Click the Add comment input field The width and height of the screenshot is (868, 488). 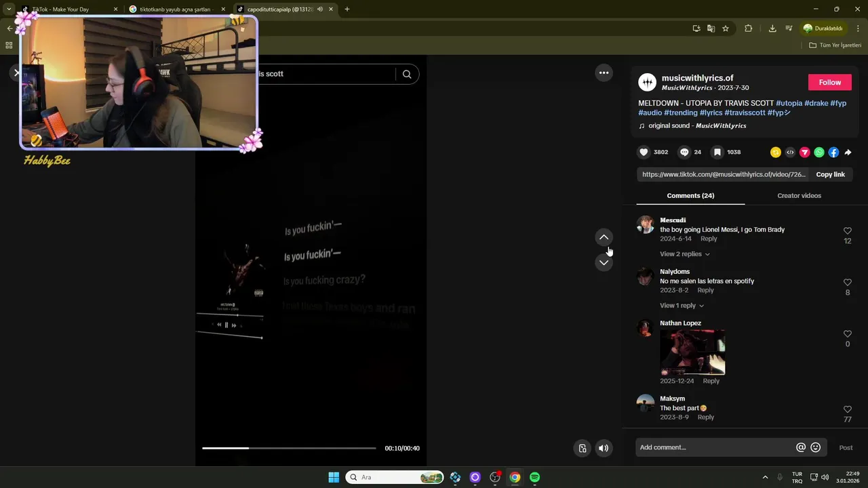[x=715, y=447]
